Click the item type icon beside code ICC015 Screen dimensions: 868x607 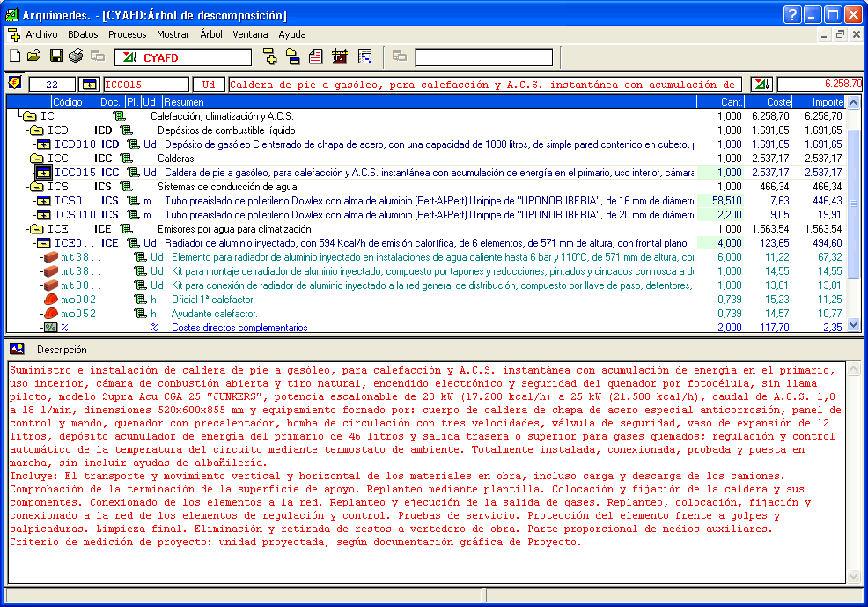click(89, 85)
